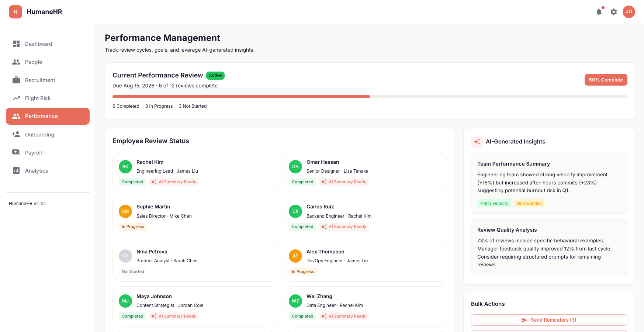Click Sophie Martin's In Progress status
The image size is (644, 332).
pos(133,226)
